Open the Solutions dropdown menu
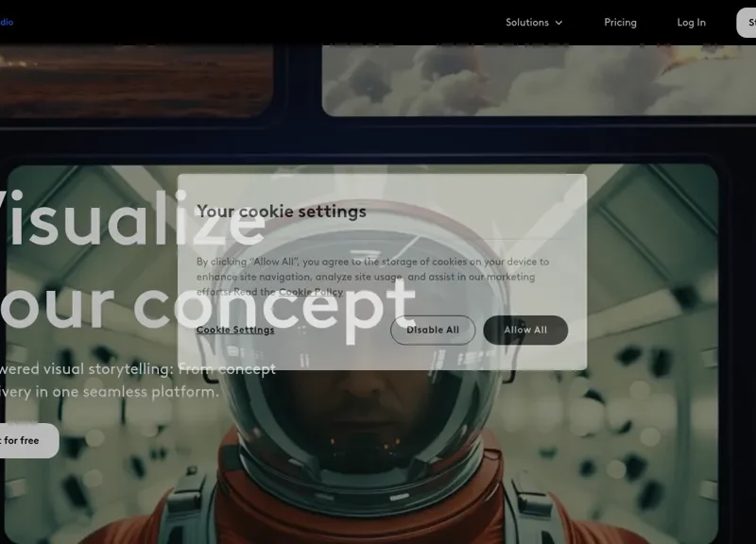The height and width of the screenshot is (544, 756). click(x=534, y=23)
